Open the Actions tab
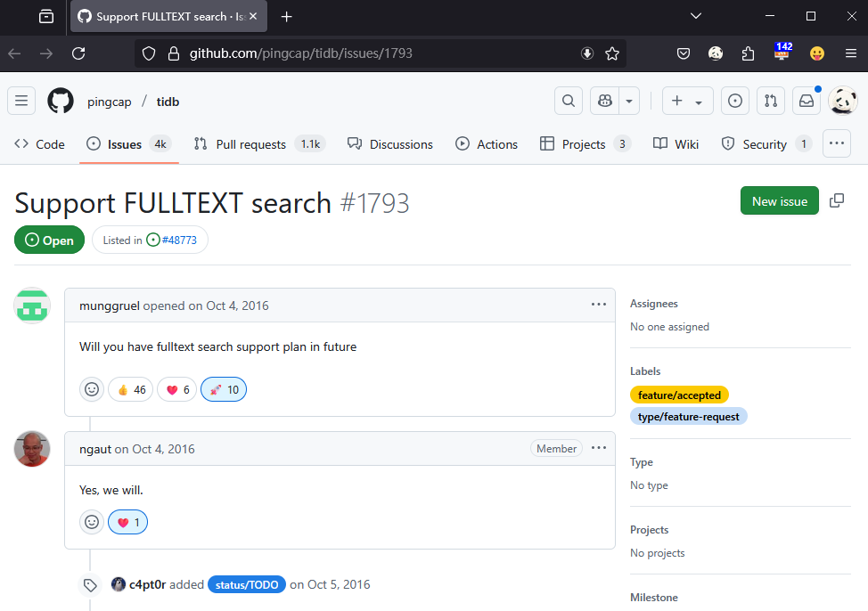 [487, 144]
